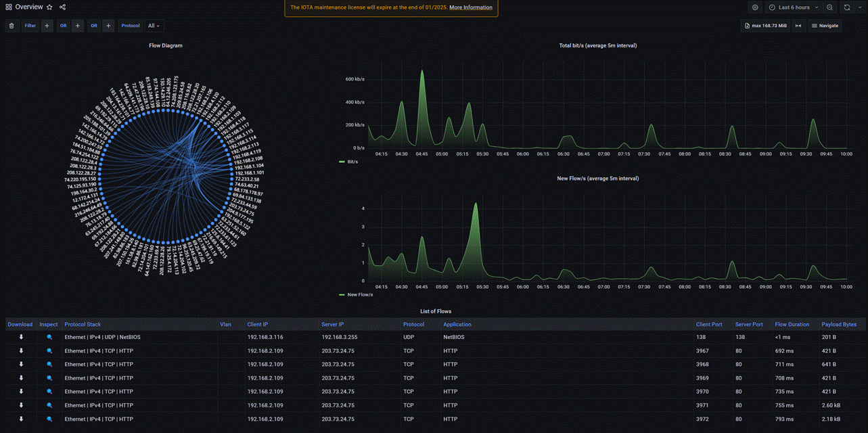Screen dimensions: 868x433
Task: Open the refresh interval dropdown arrow
Action: coord(859,7)
